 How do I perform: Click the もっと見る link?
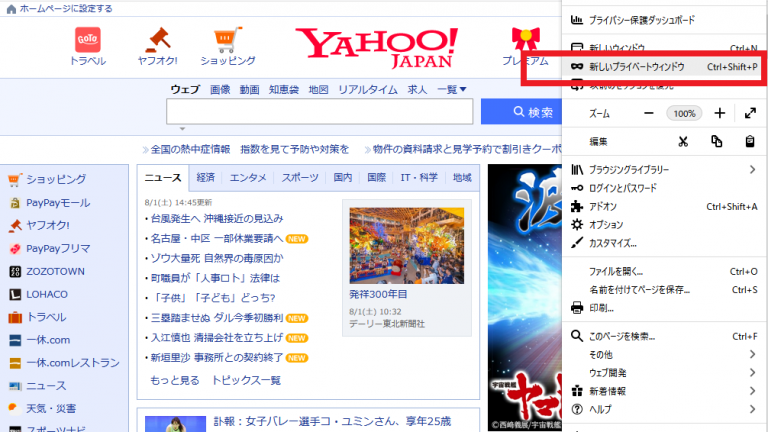[175, 381]
